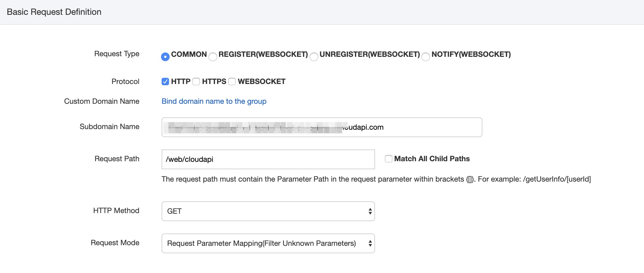
Task: Enable Match All Child Paths checkbox
Action: click(x=389, y=159)
